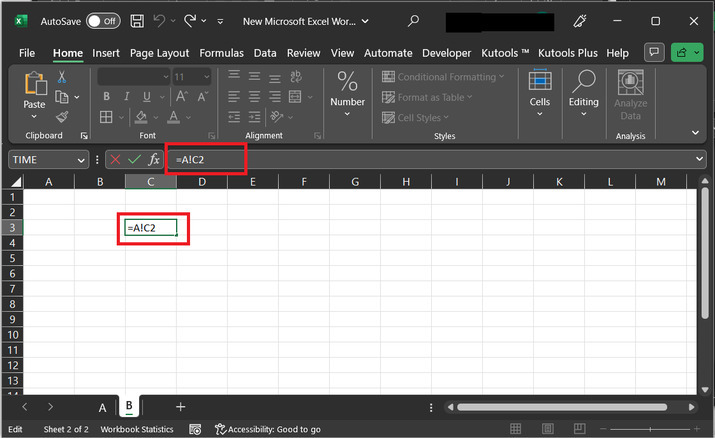Screen dimensions: 715x438
Task: Open the Comments speech bubble icon
Action: pyautogui.click(x=654, y=52)
